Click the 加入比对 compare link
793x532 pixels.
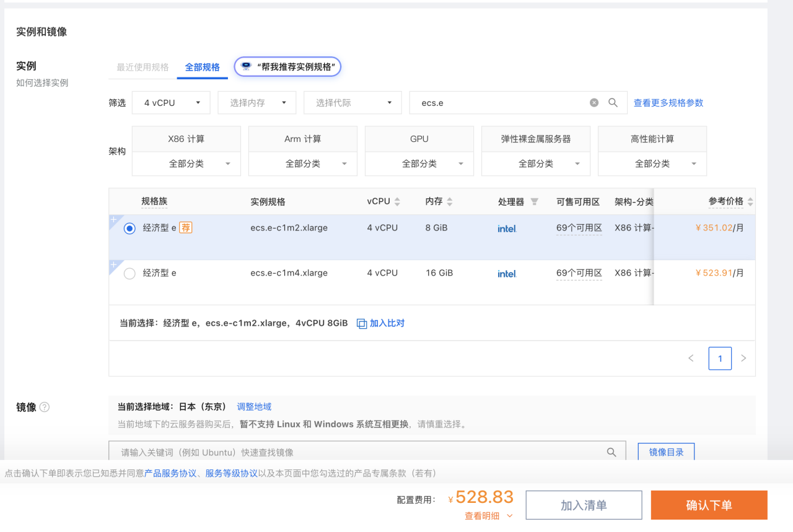coord(381,323)
